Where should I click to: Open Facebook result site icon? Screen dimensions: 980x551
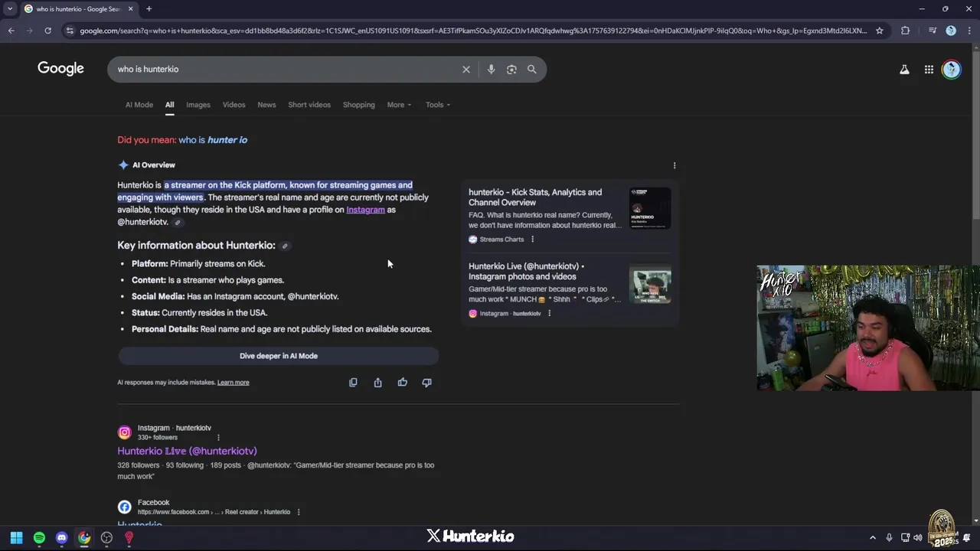(124, 507)
